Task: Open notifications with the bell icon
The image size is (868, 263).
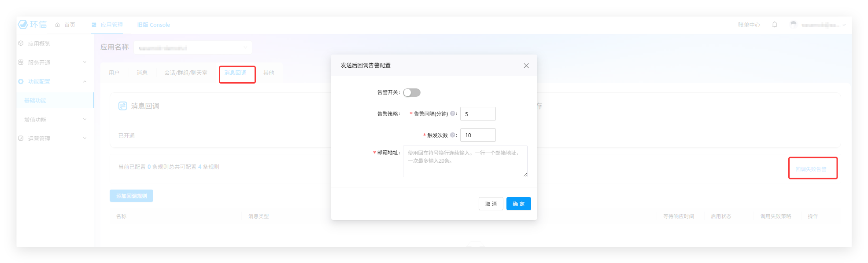Action: (x=775, y=25)
